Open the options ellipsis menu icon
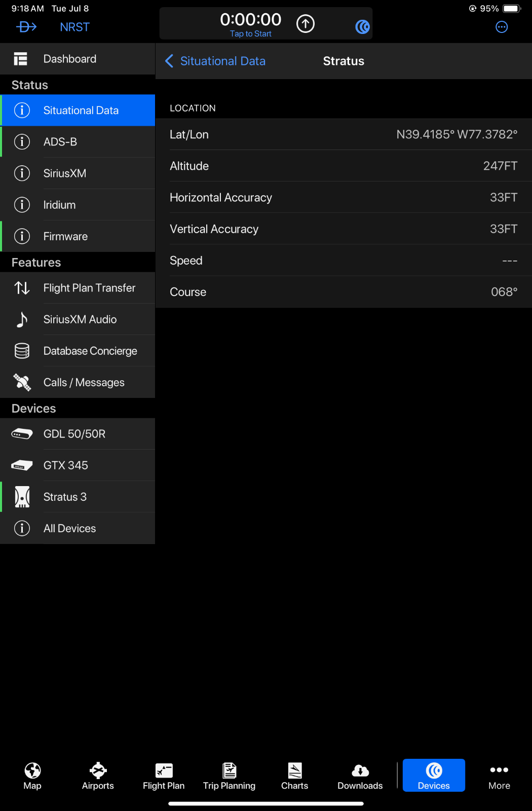The image size is (532, 811). point(502,27)
